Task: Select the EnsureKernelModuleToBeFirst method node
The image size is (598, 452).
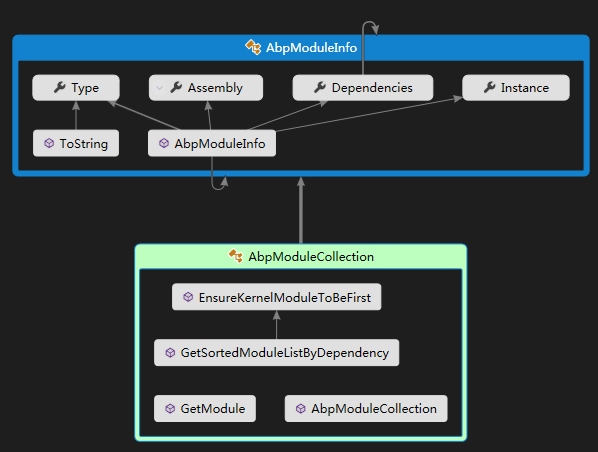Action: tap(276, 297)
